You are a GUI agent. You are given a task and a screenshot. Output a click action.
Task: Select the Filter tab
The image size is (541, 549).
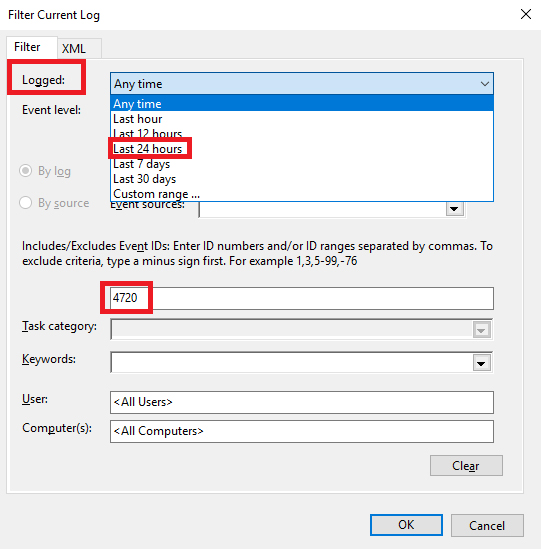tap(27, 47)
